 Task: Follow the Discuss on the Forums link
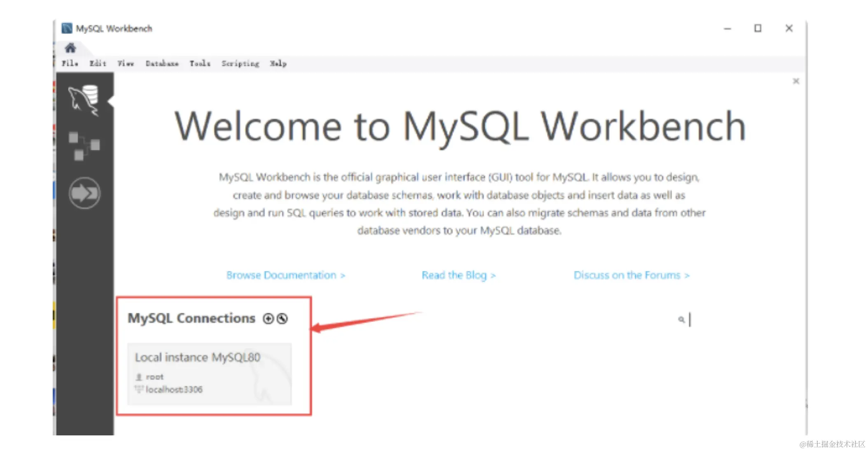pyautogui.click(x=632, y=275)
